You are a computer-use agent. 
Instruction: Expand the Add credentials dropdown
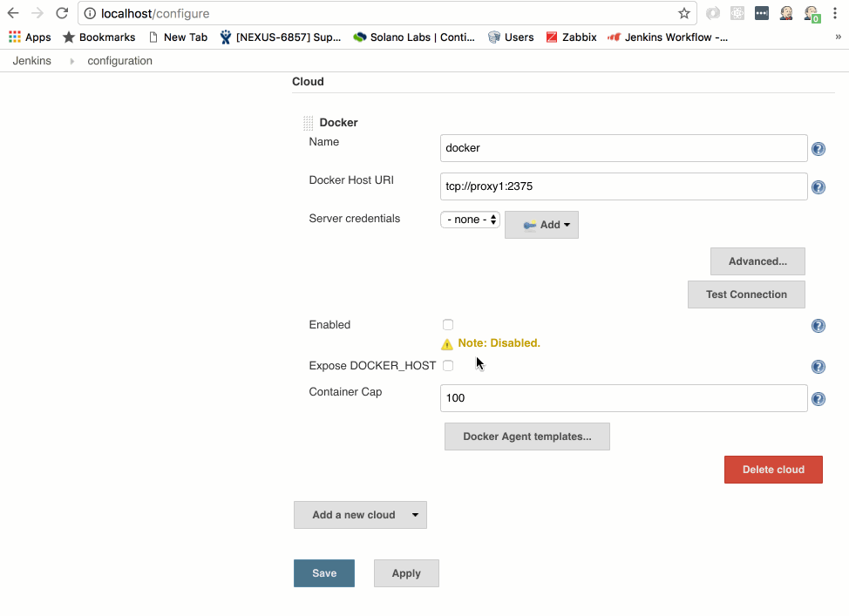(541, 225)
